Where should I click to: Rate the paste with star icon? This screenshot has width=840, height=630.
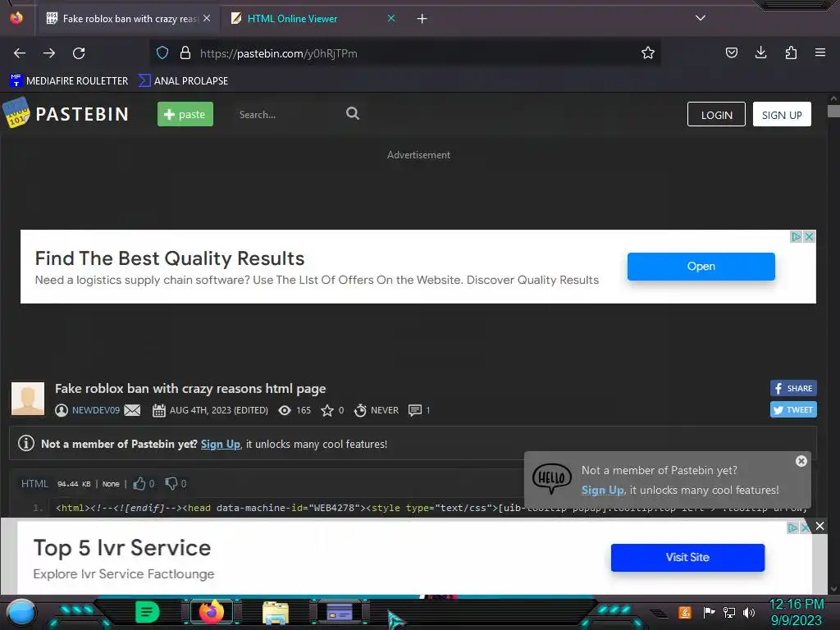(326, 410)
